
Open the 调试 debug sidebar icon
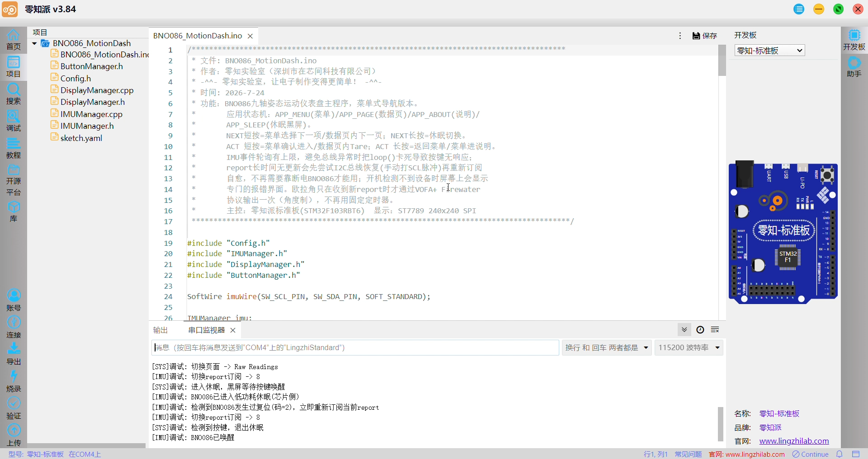13,121
